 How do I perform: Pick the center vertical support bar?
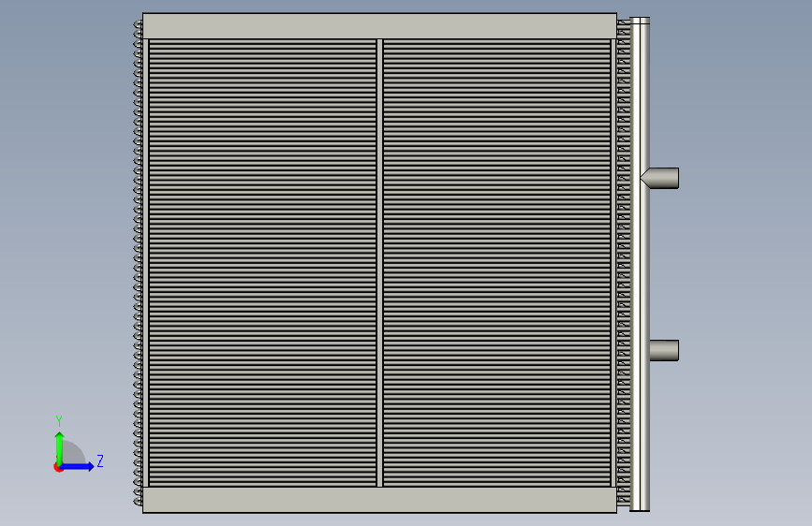[379, 263]
